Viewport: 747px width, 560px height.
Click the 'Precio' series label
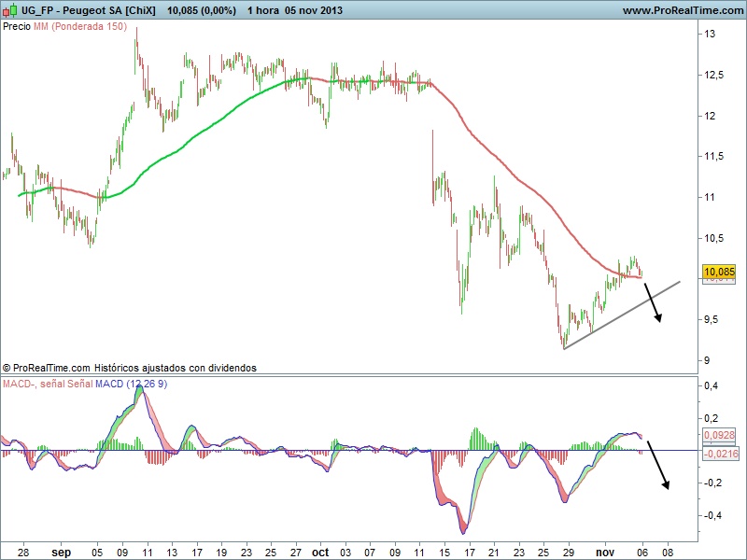pyautogui.click(x=17, y=27)
